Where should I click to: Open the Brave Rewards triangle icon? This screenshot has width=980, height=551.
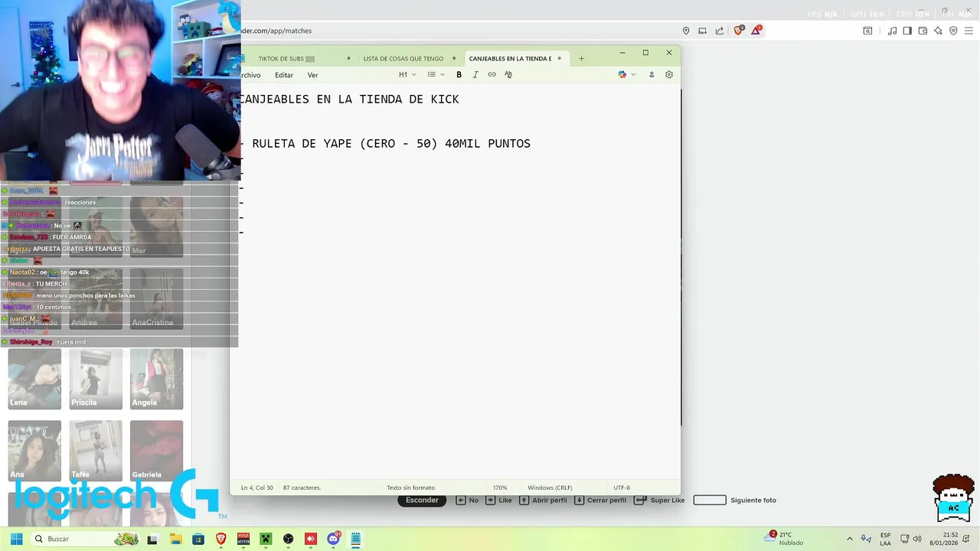pyautogui.click(x=756, y=30)
